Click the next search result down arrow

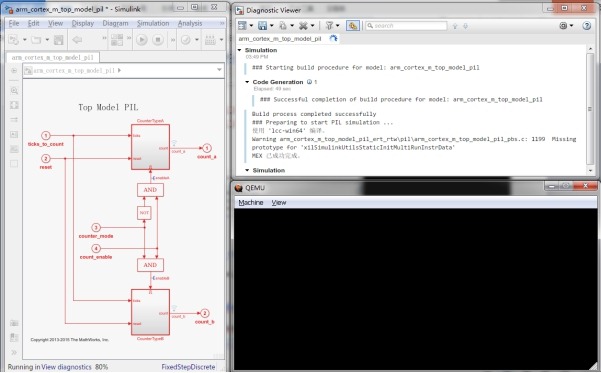click(x=465, y=26)
